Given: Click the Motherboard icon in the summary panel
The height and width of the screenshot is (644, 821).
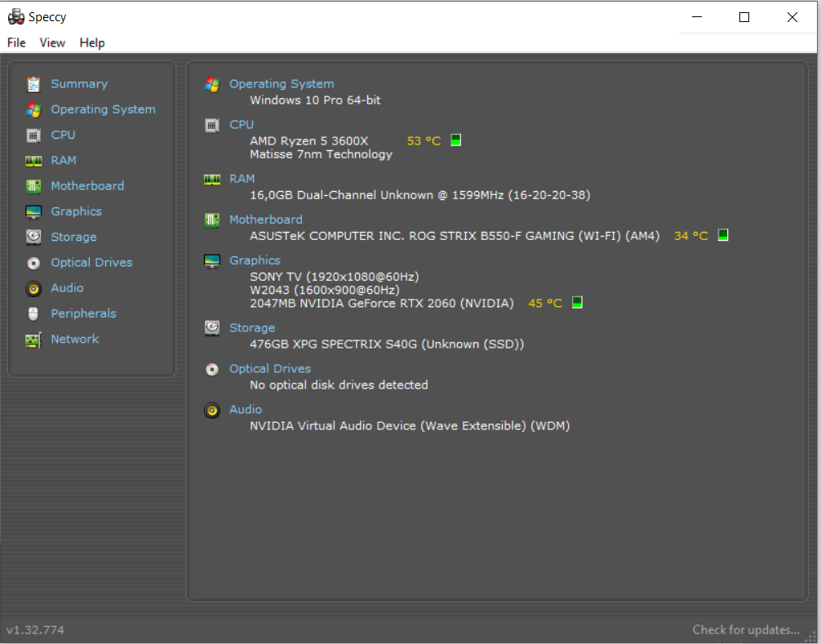Looking at the screenshot, I should click(x=212, y=220).
